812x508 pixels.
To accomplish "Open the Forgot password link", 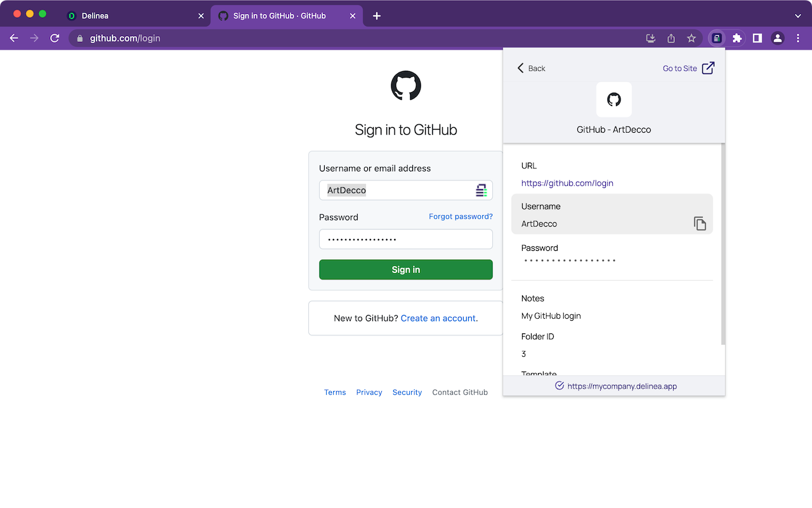I will coord(461,217).
